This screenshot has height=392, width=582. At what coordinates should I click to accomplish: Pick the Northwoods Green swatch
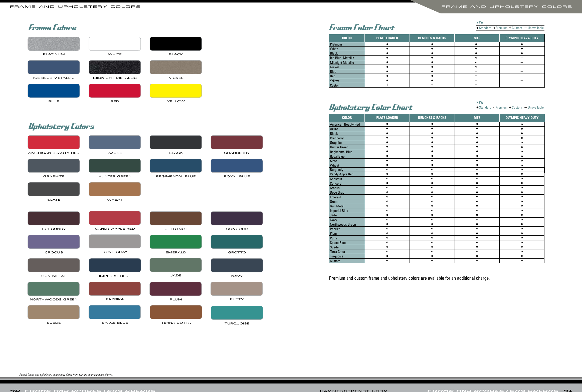tap(54, 289)
